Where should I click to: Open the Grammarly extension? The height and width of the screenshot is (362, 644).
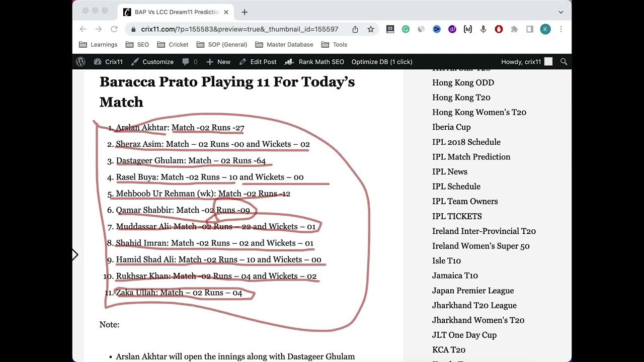[406, 29]
